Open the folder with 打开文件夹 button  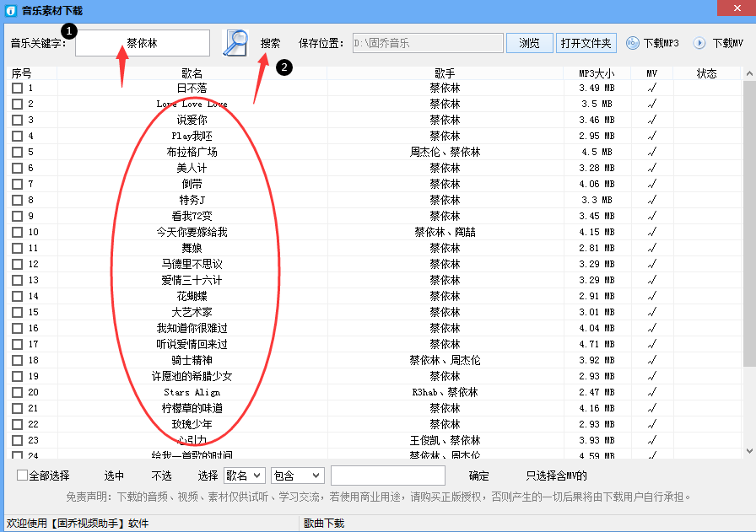point(586,43)
